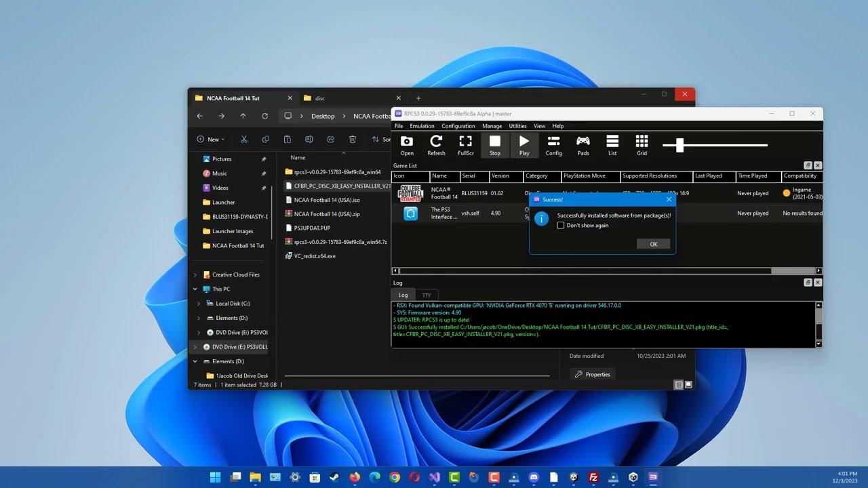Open Properties in the details pane
This screenshot has height=488, width=868.
coord(592,374)
